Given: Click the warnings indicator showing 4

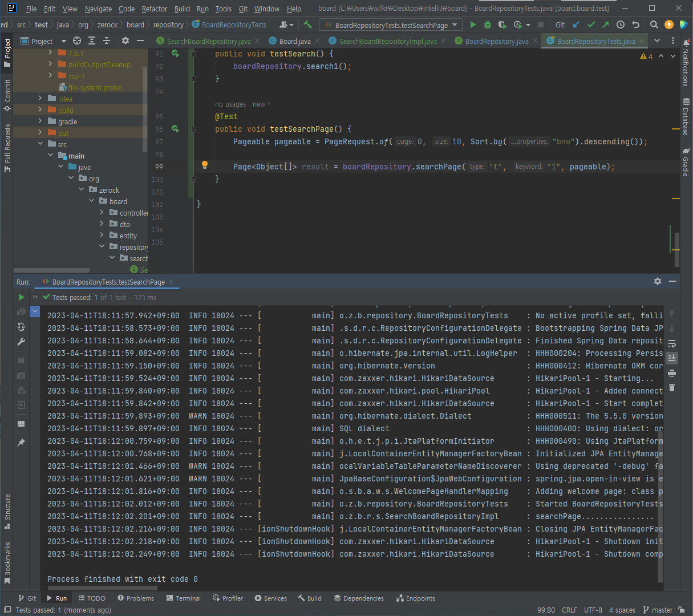Looking at the screenshot, I should [x=646, y=56].
